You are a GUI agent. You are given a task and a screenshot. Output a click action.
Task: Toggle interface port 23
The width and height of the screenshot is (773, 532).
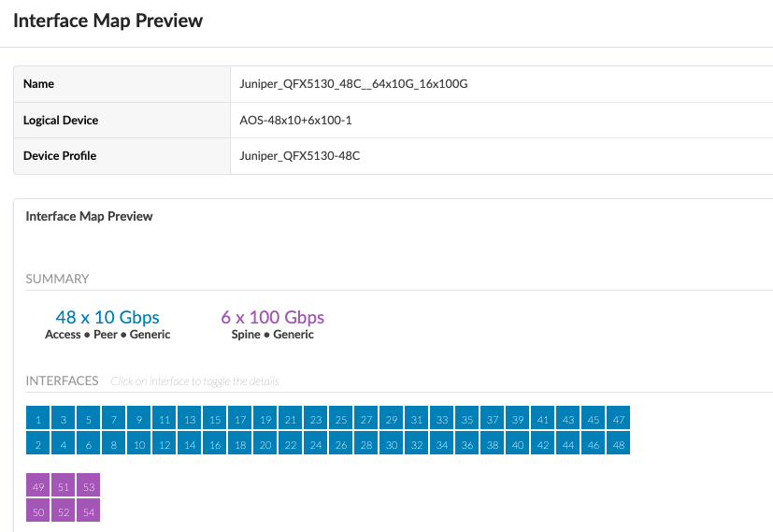click(316, 418)
